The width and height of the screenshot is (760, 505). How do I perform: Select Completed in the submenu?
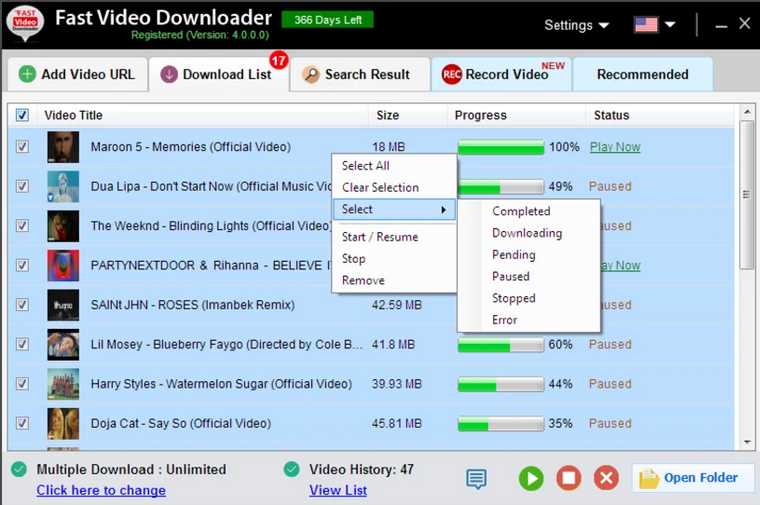(529, 211)
